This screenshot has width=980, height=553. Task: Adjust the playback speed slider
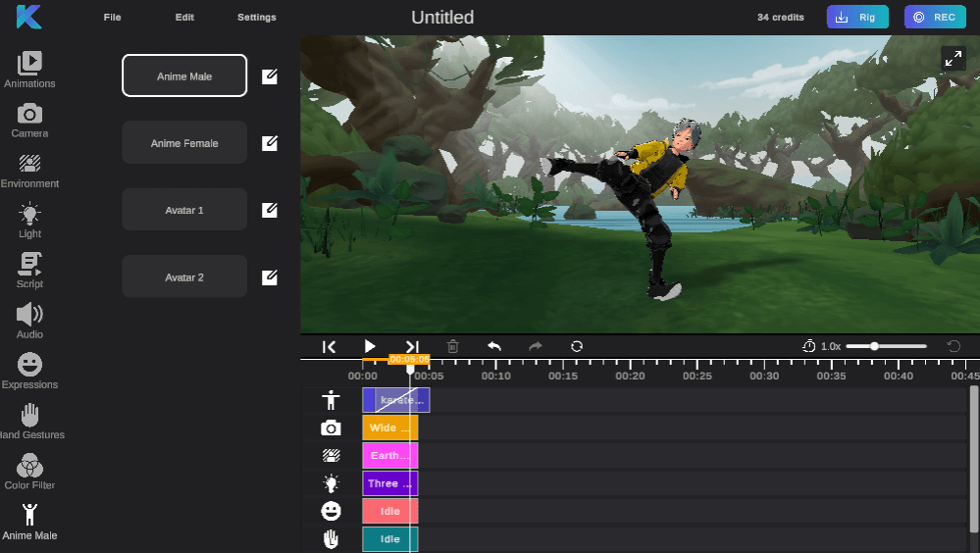874,346
